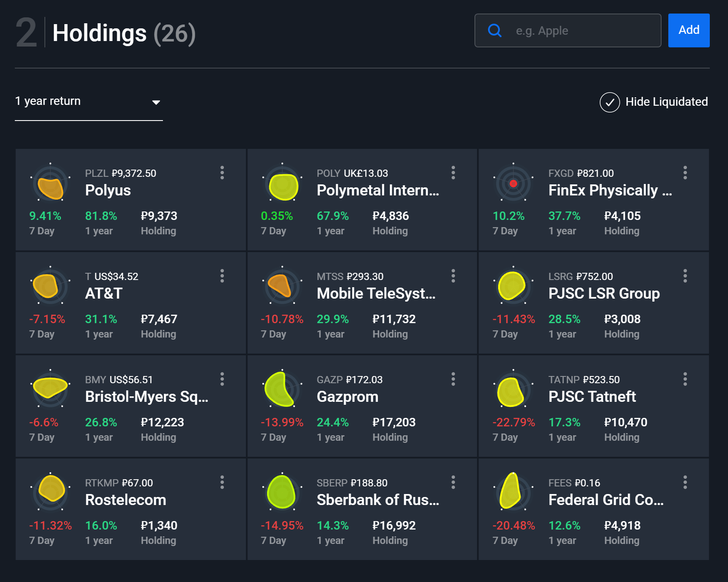Open the PJSC LSR Group three-dot menu
This screenshot has height=582, width=728.
[x=685, y=276]
